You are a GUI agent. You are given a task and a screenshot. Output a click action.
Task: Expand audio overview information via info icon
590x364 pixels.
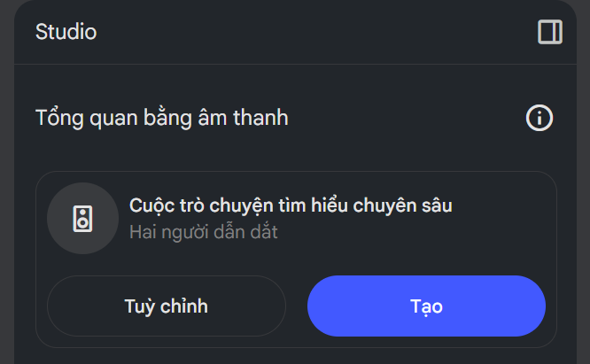[x=540, y=118]
